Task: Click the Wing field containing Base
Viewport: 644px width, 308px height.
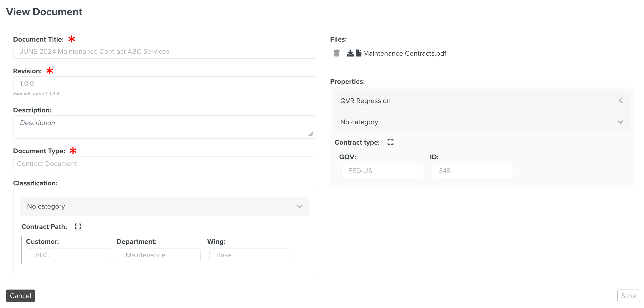Action: [x=250, y=255]
